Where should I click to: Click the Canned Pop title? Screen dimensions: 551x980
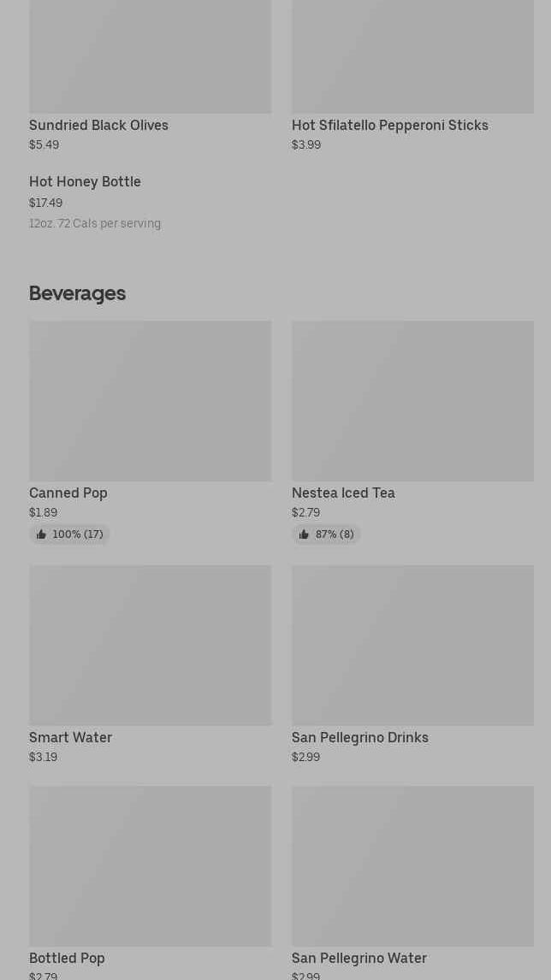point(68,493)
